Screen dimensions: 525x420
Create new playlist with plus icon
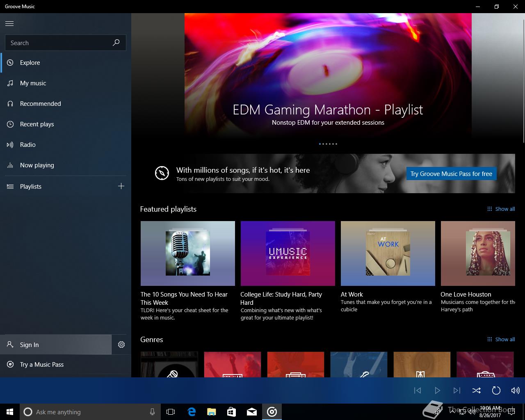[x=121, y=186]
